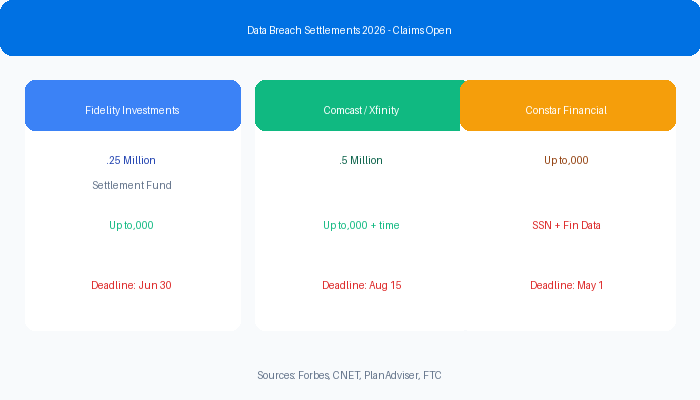The width and height of the screenshot is (700, 400).
Task: Click the '.5 Million' amount under Comcast
Action: click(361, 160)
